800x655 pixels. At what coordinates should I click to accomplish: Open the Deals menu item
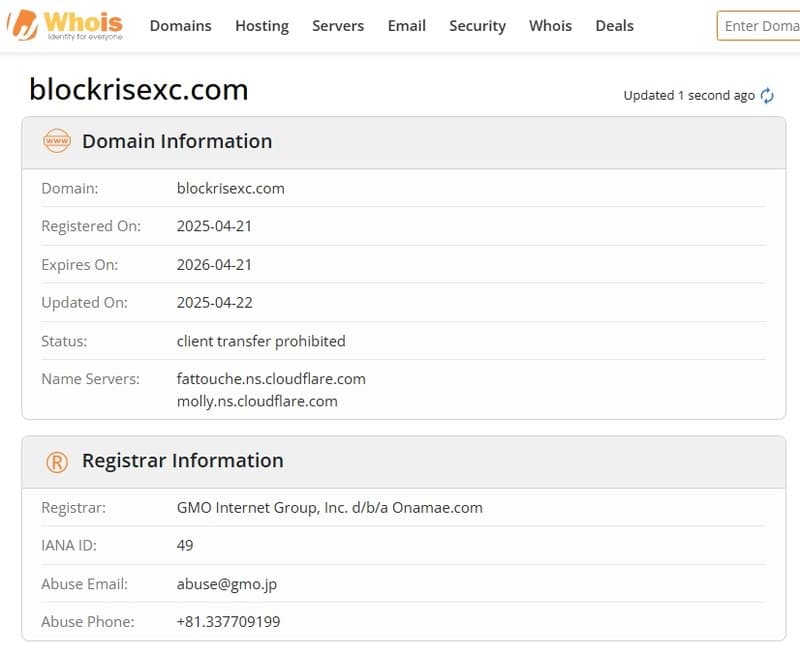[614, 26]
